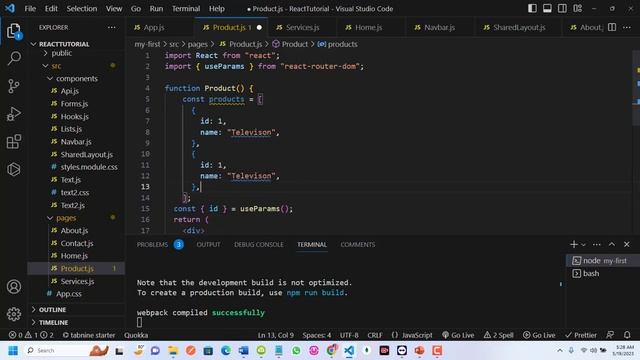Click the notifications bell in status bar
Image resolution: width=640 pixels, height=360 pixels.
coord(627,335)
